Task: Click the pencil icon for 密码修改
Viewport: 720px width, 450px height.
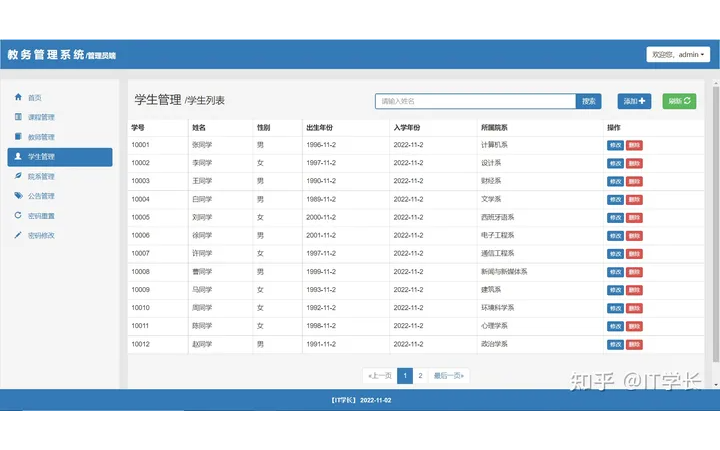Action: coord(18,235)
